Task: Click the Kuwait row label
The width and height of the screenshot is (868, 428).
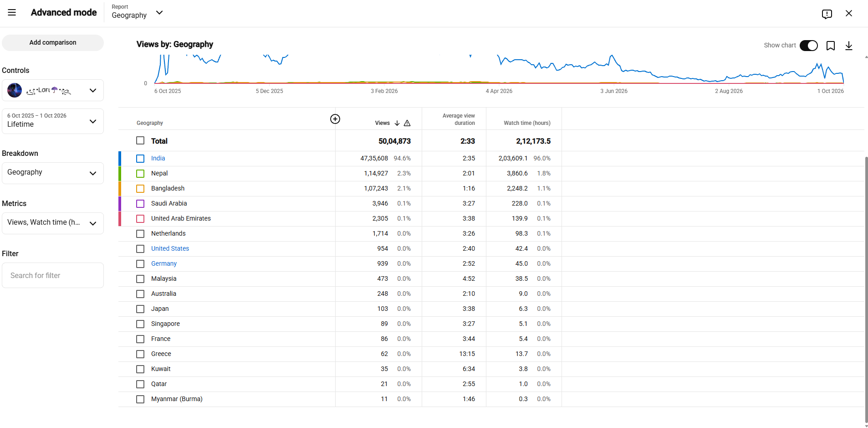Action: [x=161, y=369]
